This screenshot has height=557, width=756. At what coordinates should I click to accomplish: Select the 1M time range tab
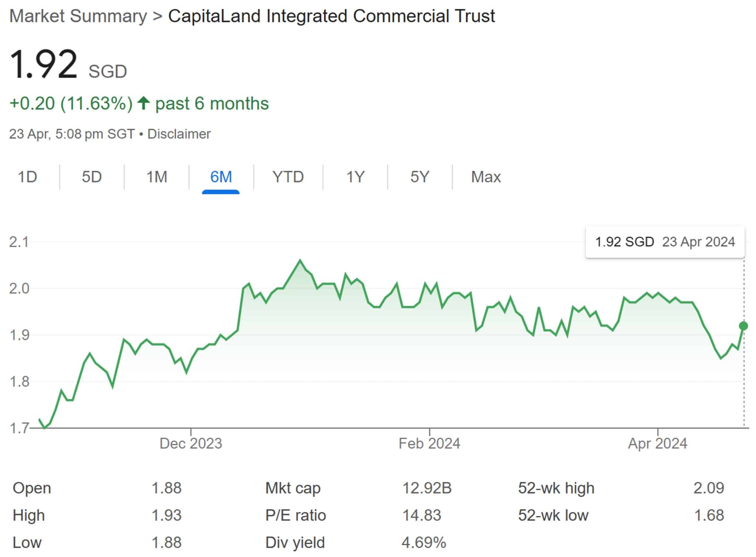[157, 177]
